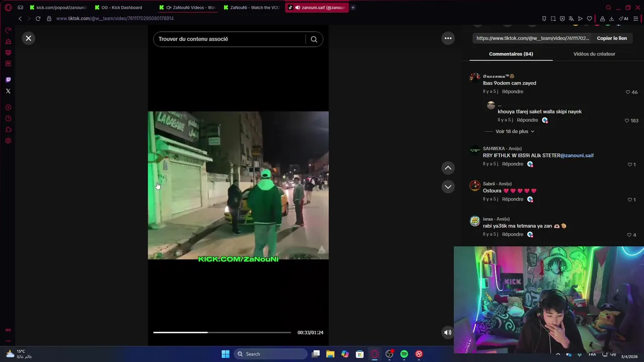
Task: Show hidden icons in the system tray
Action: [x=558, y=354]
